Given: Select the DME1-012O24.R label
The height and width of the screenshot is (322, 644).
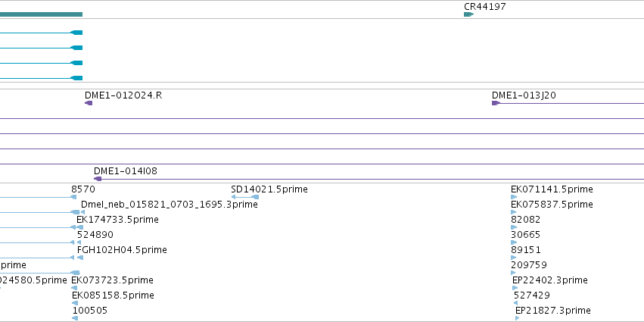Looking at the screenshot, I should pos(123,95).
